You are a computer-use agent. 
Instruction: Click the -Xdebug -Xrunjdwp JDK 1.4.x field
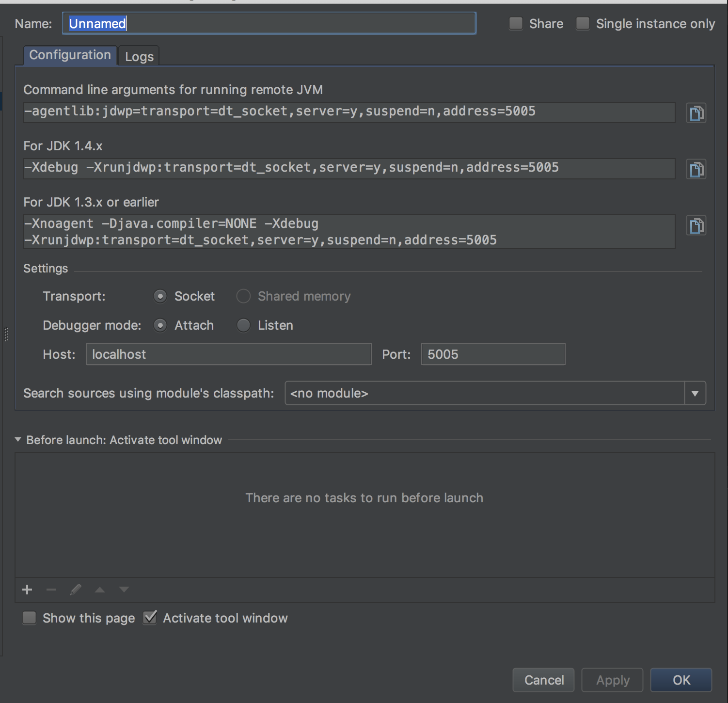click(349, 168)
